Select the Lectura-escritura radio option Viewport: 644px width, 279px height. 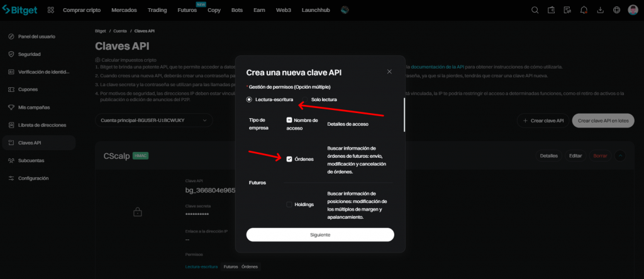tap(249, 100)
